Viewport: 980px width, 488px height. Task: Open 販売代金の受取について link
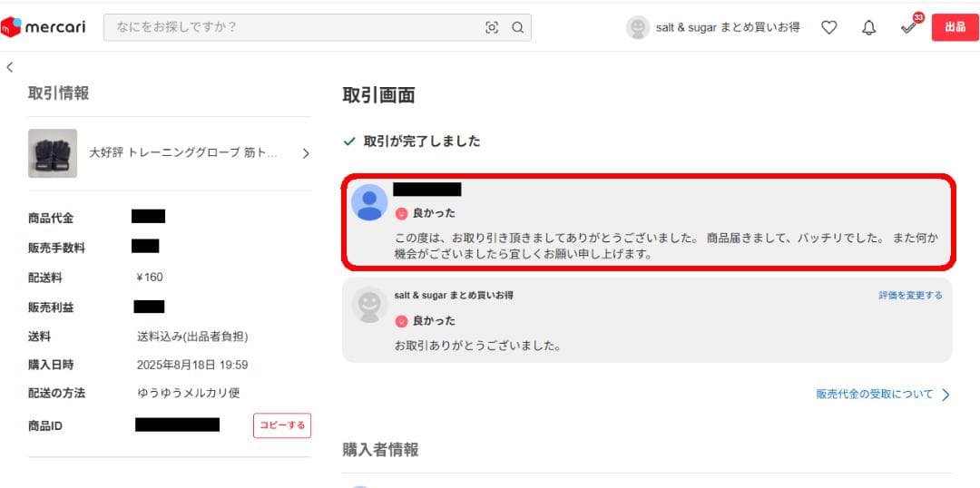pyautogui.click(x=875, y=395)
